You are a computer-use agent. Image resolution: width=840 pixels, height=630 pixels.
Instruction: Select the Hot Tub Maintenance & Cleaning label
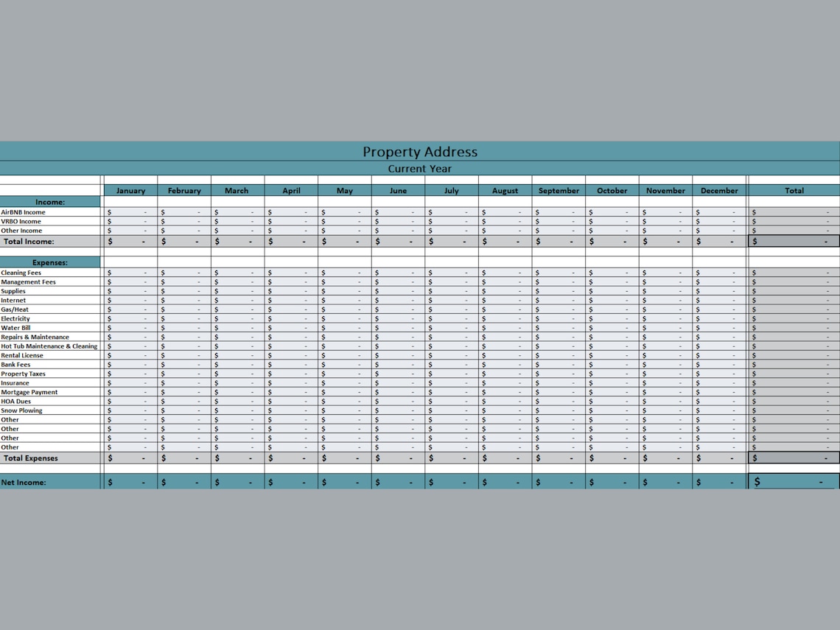[x=49, y=346]
